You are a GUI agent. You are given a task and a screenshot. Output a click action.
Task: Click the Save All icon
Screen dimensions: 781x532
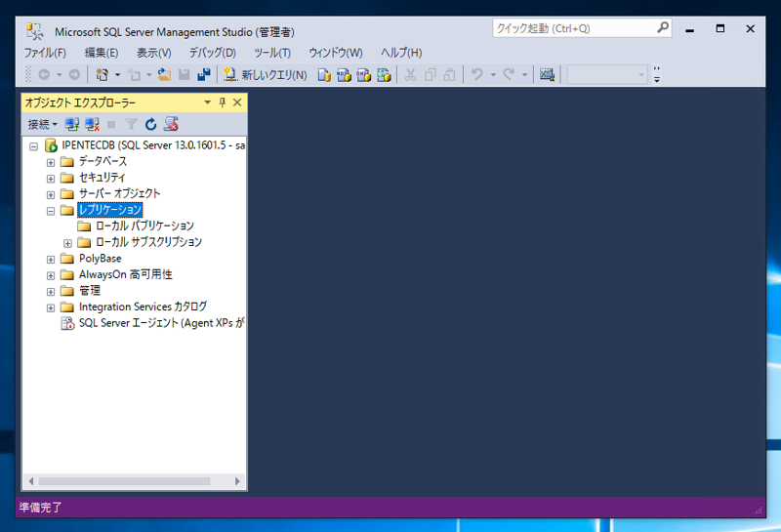[204, 75]
